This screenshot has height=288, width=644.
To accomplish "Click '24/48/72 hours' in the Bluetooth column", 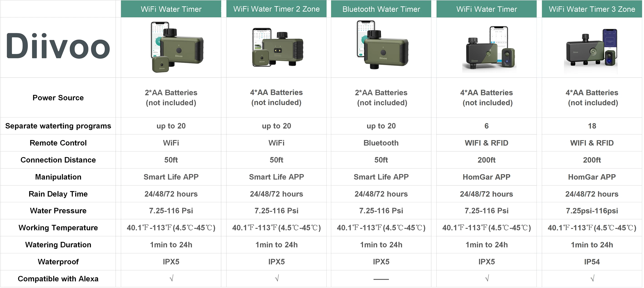I will [381, 194].
